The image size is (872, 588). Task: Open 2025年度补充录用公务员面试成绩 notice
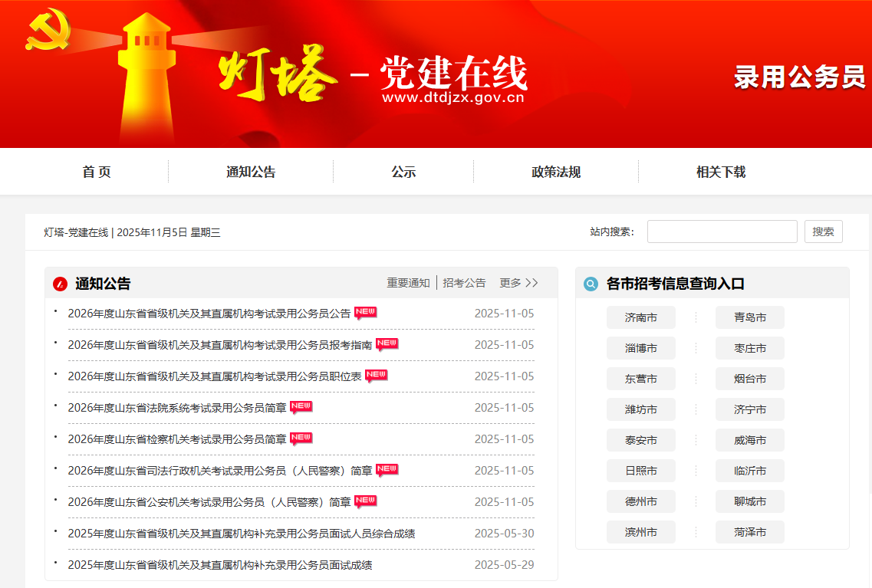coord(220,565)
